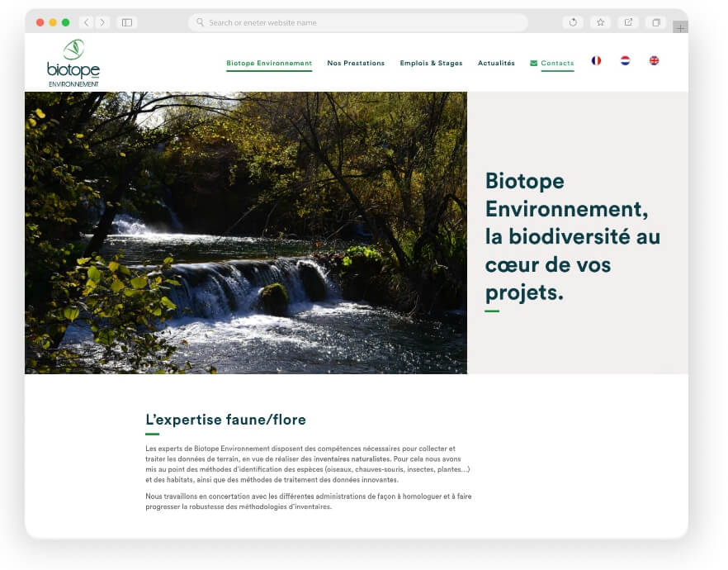This screenshot has width=728, height=570.
Task: Minimize the window with the yellow button
Action: coord(53,22)
